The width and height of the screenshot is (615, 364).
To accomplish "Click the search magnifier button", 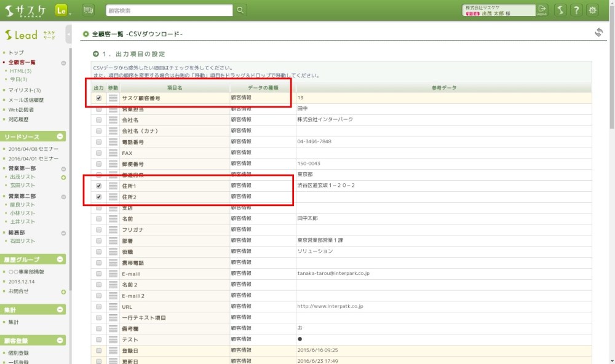I will click(x=240, y=10).
